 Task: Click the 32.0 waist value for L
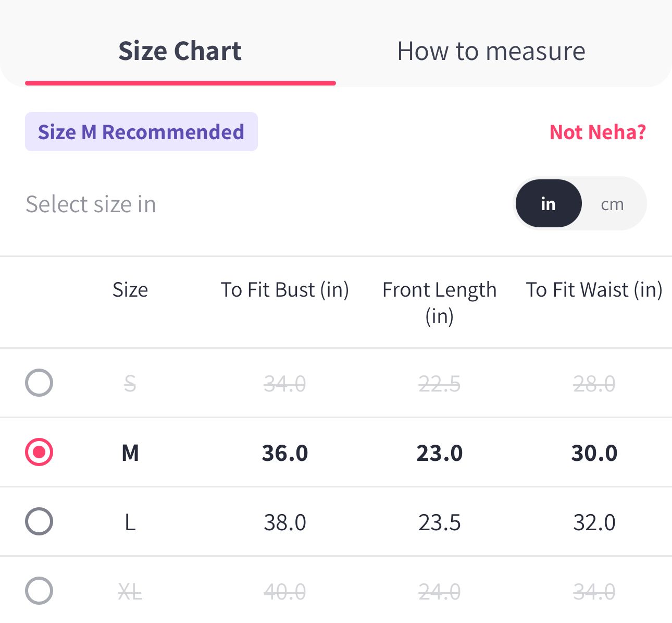[594, 522]
